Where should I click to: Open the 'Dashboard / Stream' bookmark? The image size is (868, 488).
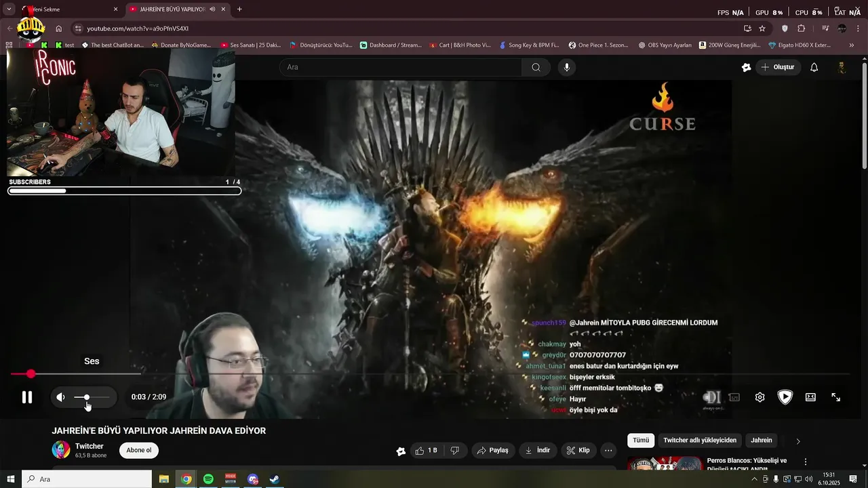pyautogui.click(x=391, y=45)
